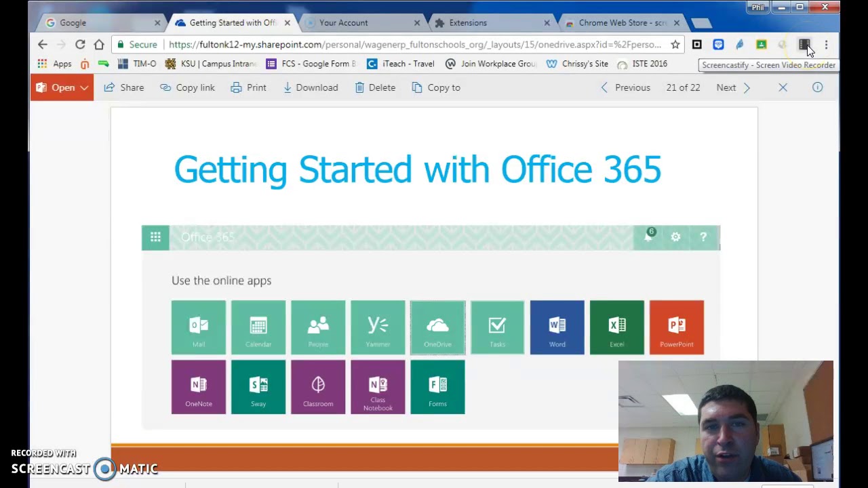Open the Tasks app tile

tap(497, 327)
